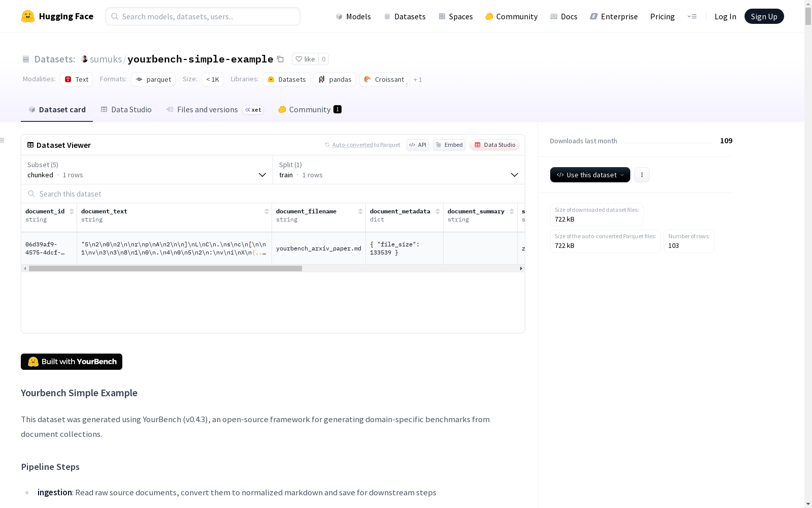
Task: Copy the dataset name with the copy icon
Action: (x=280, y=59)
